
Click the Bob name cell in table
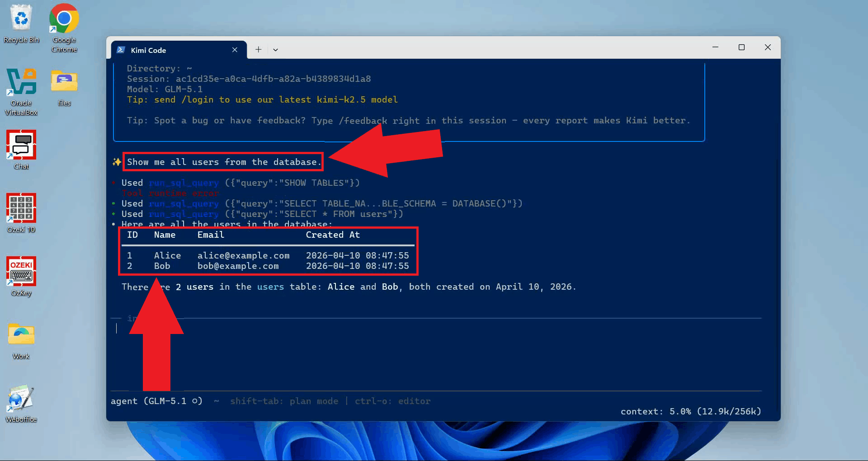click(162, 266)
